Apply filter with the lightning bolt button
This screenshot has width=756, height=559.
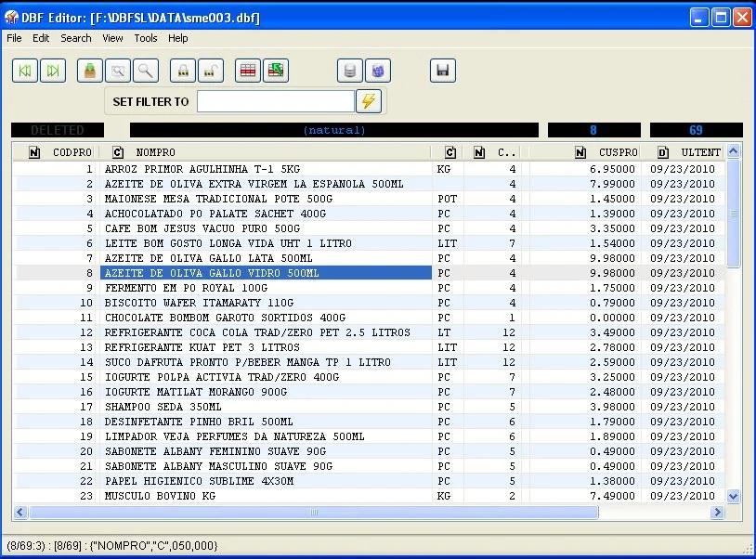(x=369, y=101)
